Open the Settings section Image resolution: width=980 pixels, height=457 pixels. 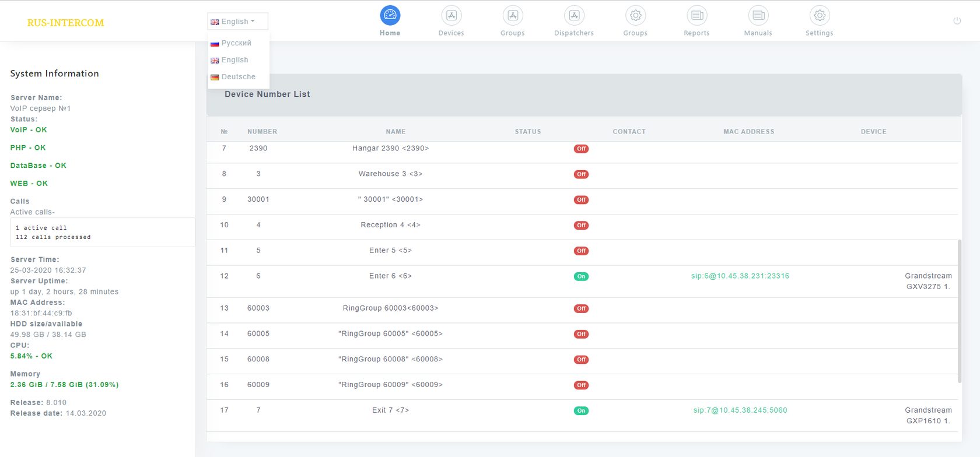point(819,21)
